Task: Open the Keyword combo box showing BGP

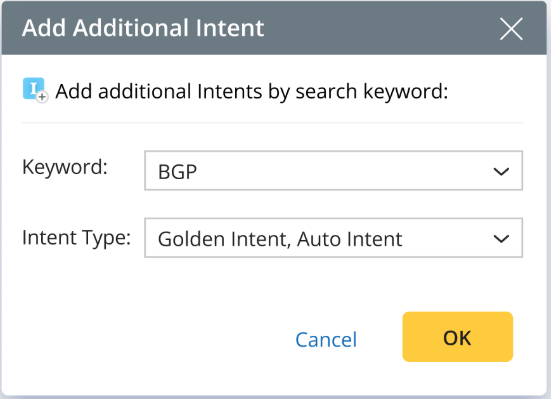Action: pyautogui.click(x=333, y=170)
